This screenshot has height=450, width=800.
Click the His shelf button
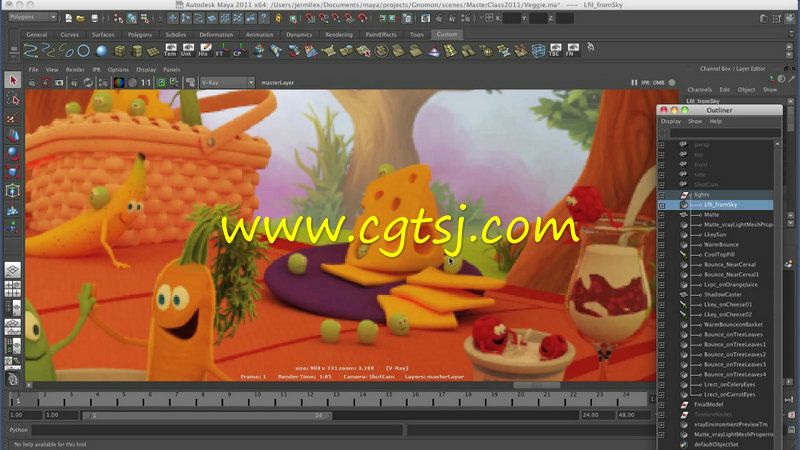204,50
